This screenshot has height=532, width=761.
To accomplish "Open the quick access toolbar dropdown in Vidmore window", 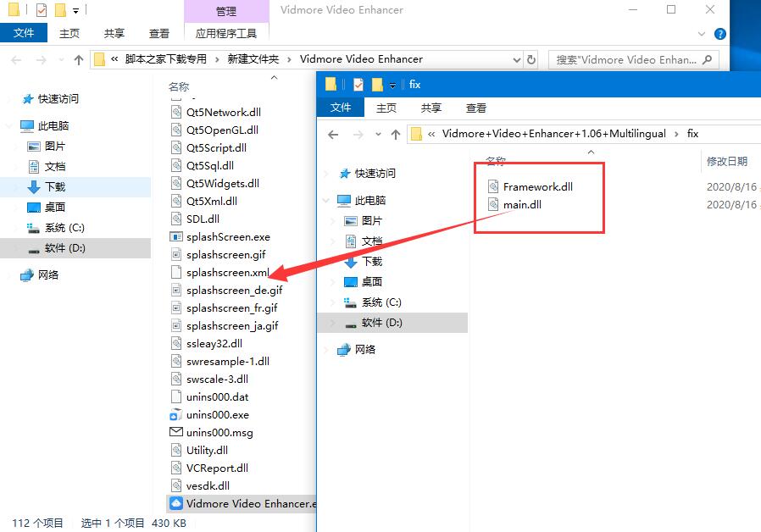I will point(75,10).
